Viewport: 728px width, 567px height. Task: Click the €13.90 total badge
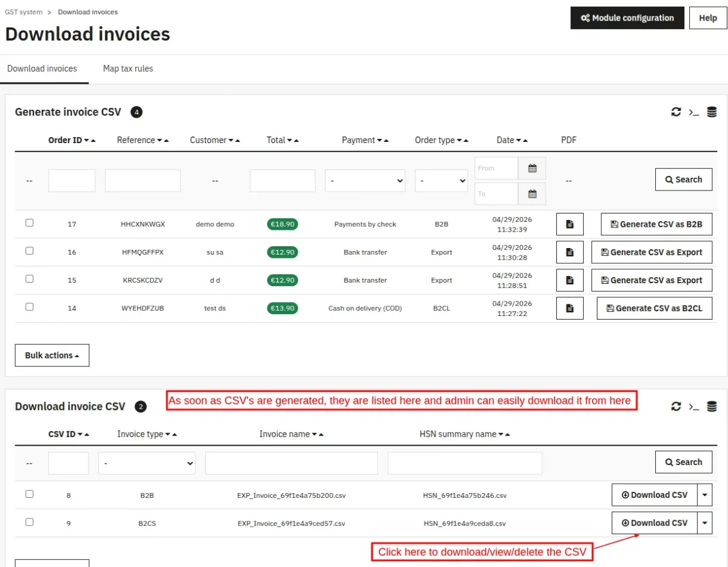click(x=283, y=308)
